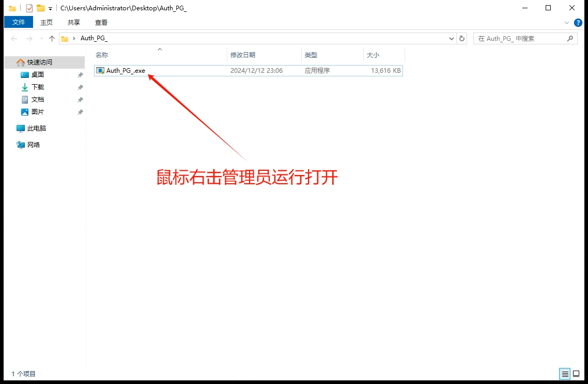Select the Auth_PG_.exe application icon
588x384 pixels.
100,70
